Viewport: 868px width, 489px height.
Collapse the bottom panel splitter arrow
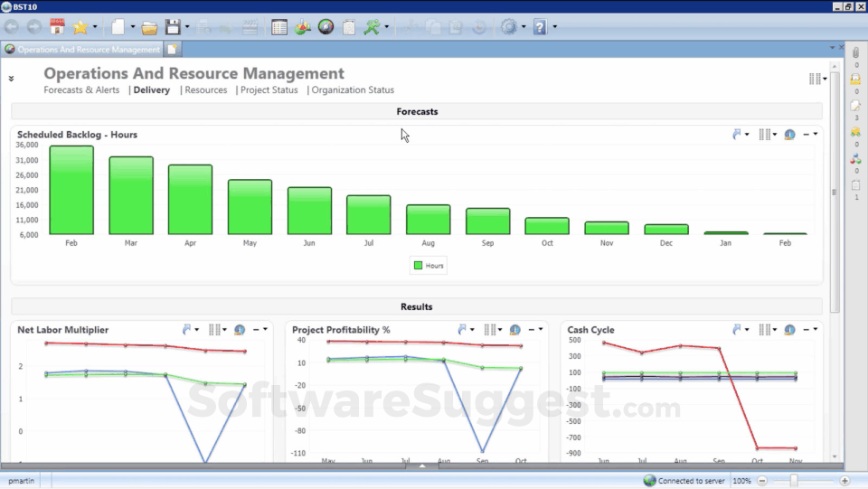pyautogui.click(x=422, y=466)
